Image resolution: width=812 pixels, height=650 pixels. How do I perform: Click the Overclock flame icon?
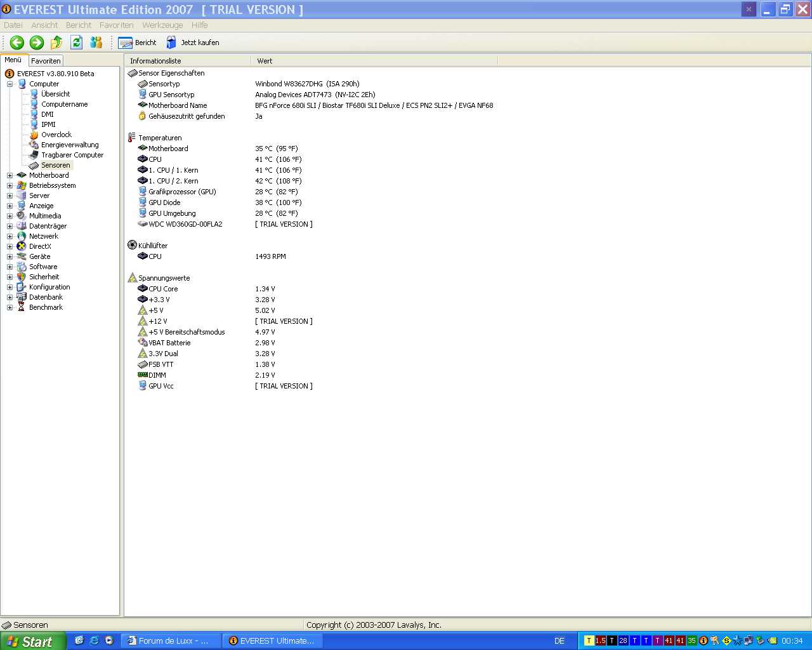[34, 135]
